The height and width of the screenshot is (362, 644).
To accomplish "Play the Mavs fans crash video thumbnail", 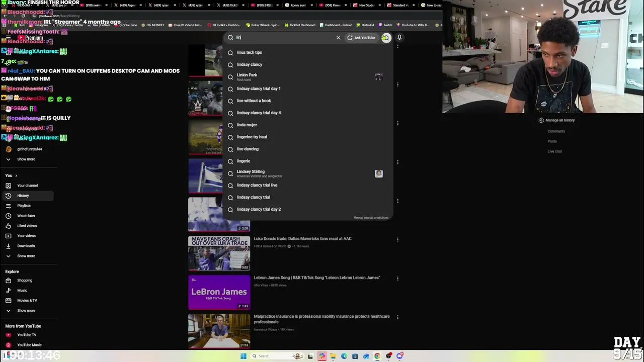I will (x=219, y=253).
